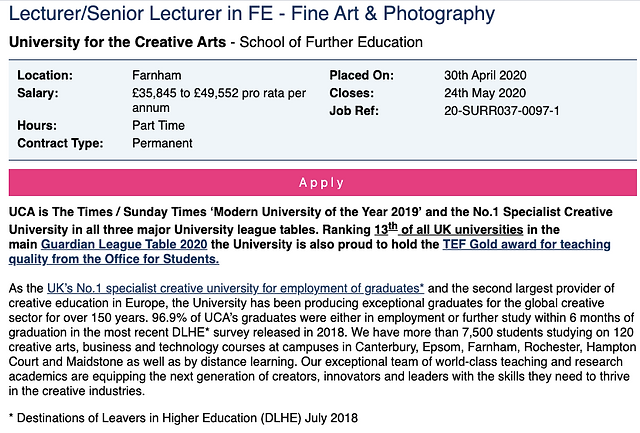Open the '13th of all UK universities' link
This screenshot has width=640, height=433.
(x=449, y=229)
